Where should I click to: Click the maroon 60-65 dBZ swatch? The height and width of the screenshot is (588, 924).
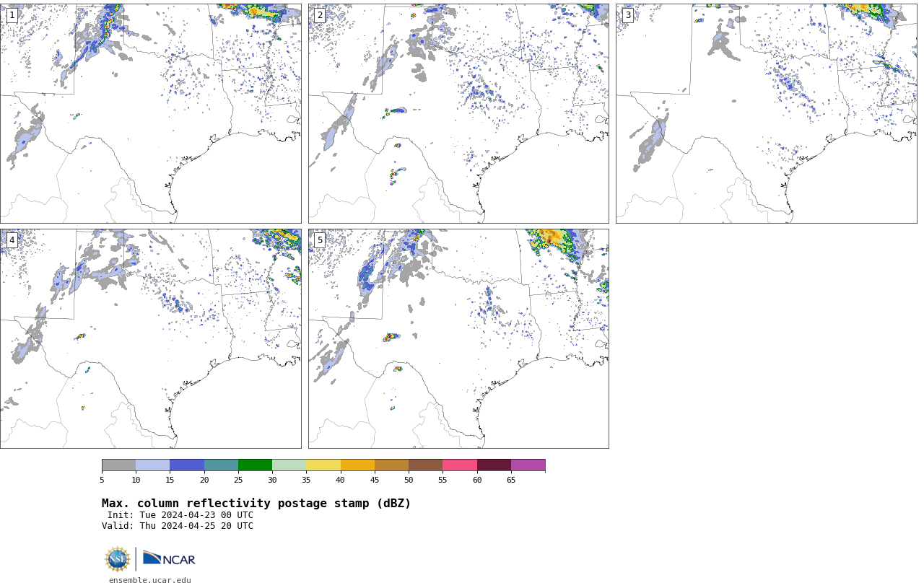[494, 465]
